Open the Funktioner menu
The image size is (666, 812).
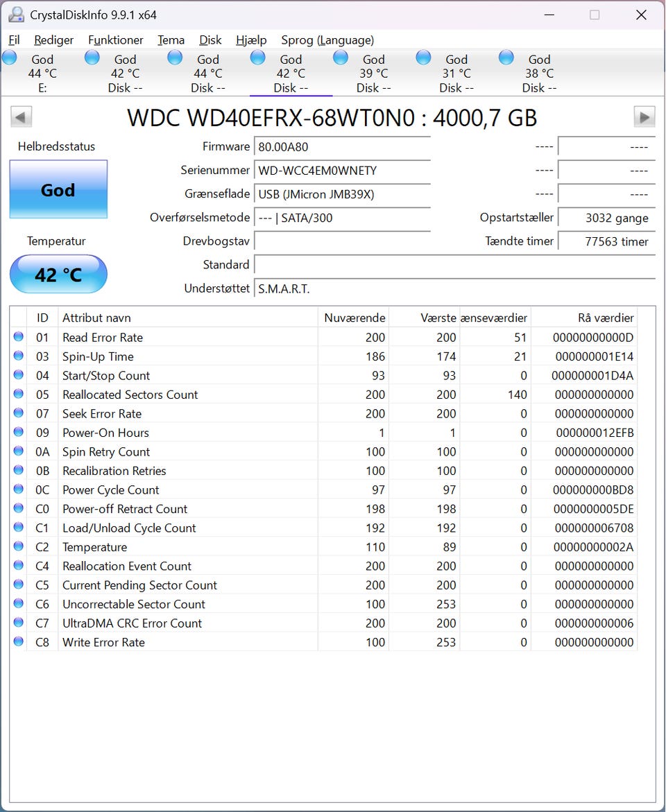pos(116,40)
